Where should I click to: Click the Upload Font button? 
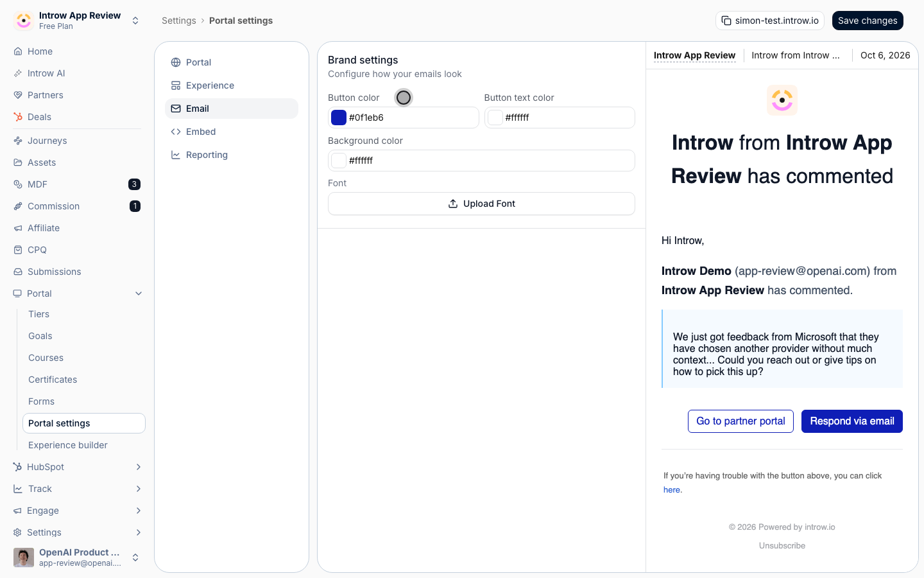pos(481,204)
